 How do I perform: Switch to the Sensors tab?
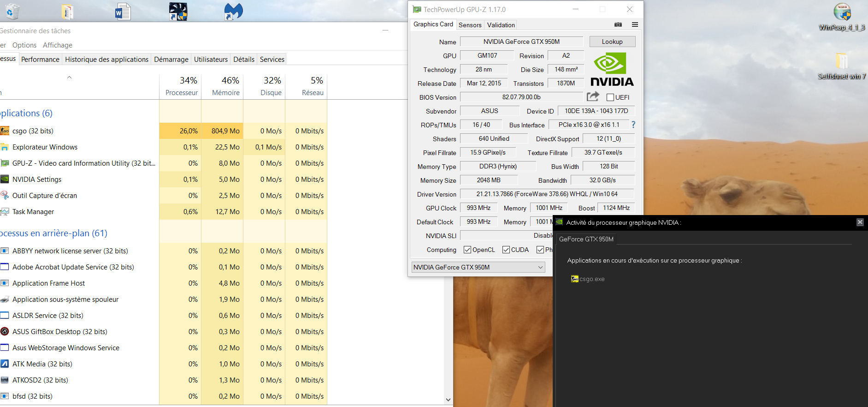point(470,25)
